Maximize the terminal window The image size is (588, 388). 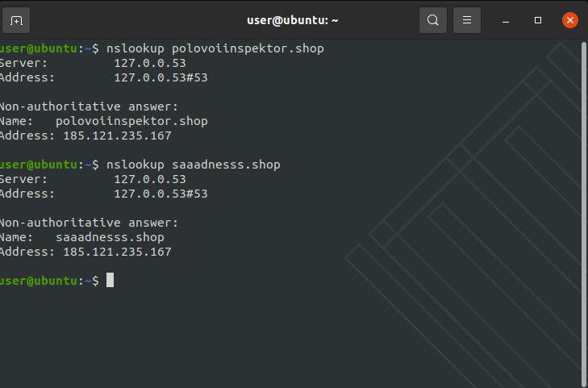[x=538, y=20]
